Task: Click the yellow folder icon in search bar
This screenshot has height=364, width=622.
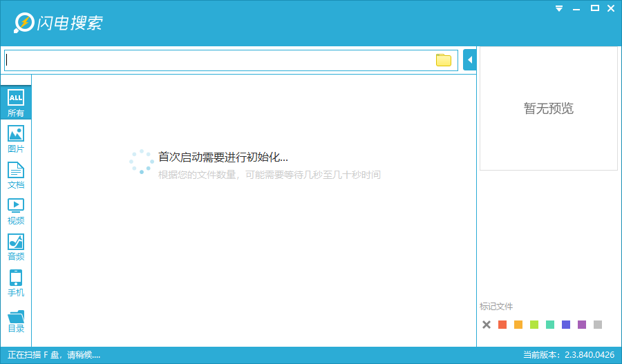Action: [444, 60]
